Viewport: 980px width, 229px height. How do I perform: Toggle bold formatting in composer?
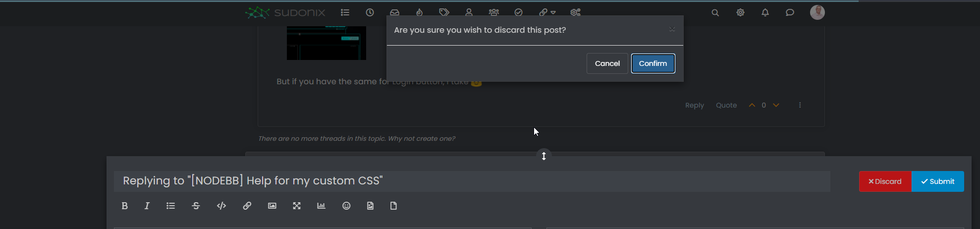pos(125,206)
